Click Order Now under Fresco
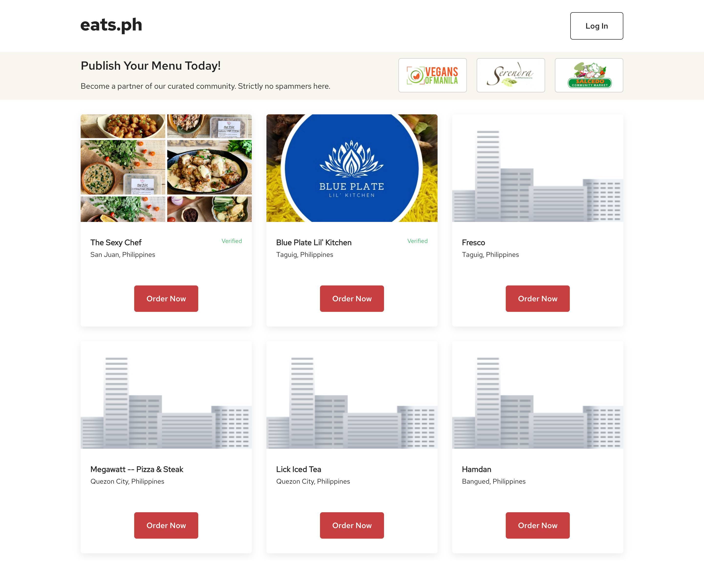This screenshot has width=704, height=588. [537, 298]
